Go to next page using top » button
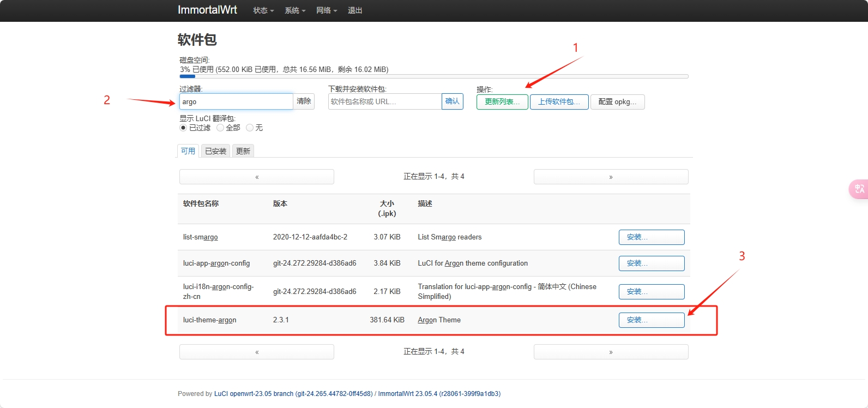 611,177
